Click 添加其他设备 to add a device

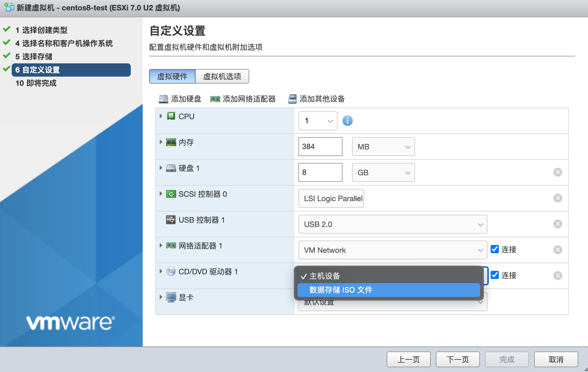[322, 99]
